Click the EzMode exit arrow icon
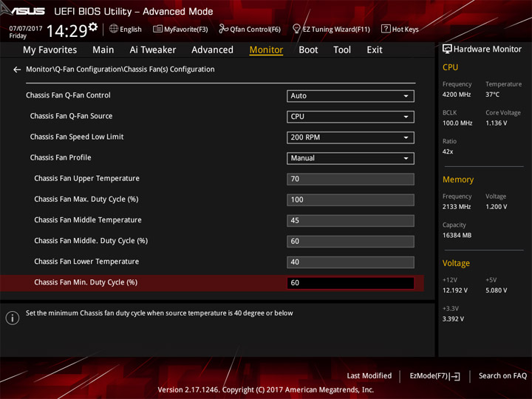This screenshot has height=399, width=532. click(455, 376)
